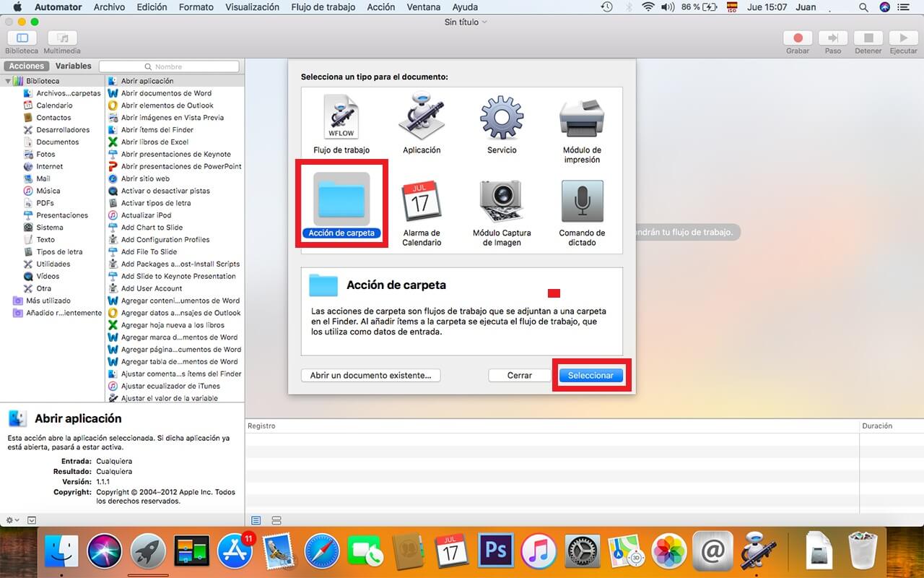Select Internet library category
The width and height of the screenshot is (924, 578).
[x=49, y=166]
